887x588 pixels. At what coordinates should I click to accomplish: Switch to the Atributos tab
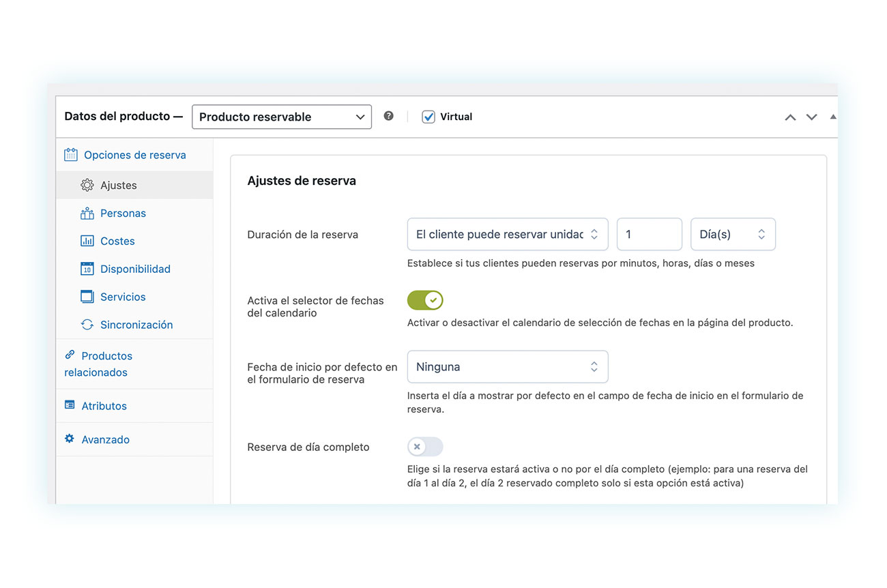click(x=104, y=405)
